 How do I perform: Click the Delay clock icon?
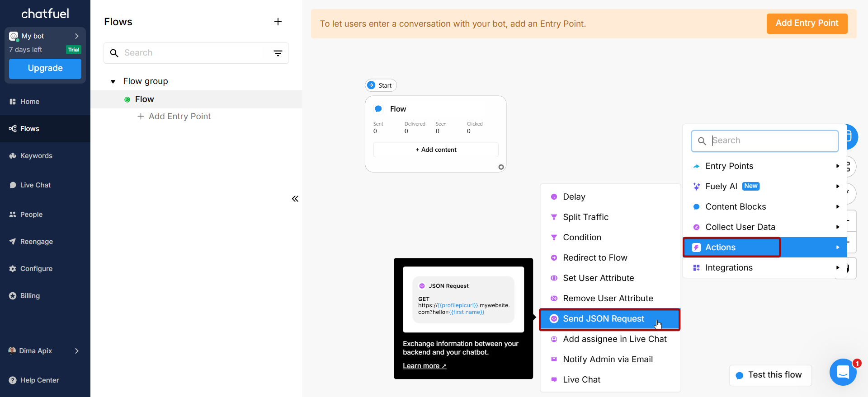tap(554, 197)
